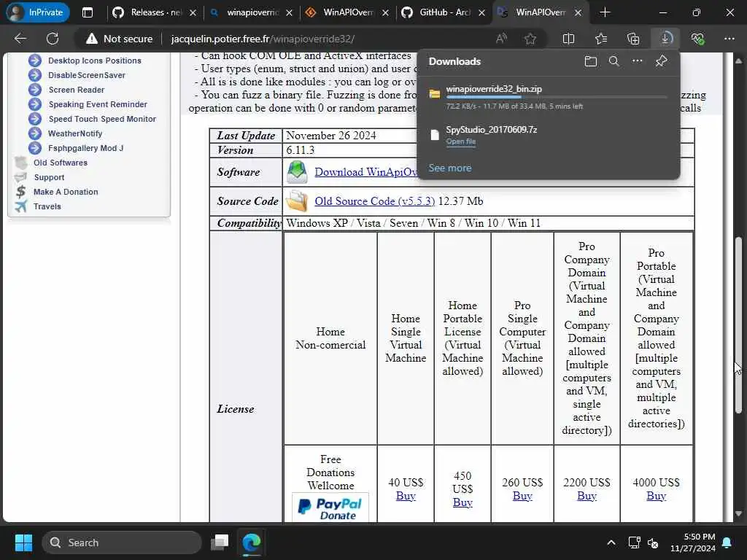Viewport: 747px width, 560px height.
Task: Click Buy under 4000 US$
Action: [656, 496]
